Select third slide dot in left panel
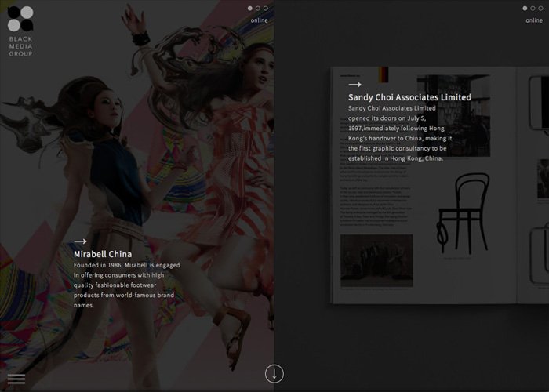Image resolution: width=549 pixels, height=392 pixels. (266, 8)
